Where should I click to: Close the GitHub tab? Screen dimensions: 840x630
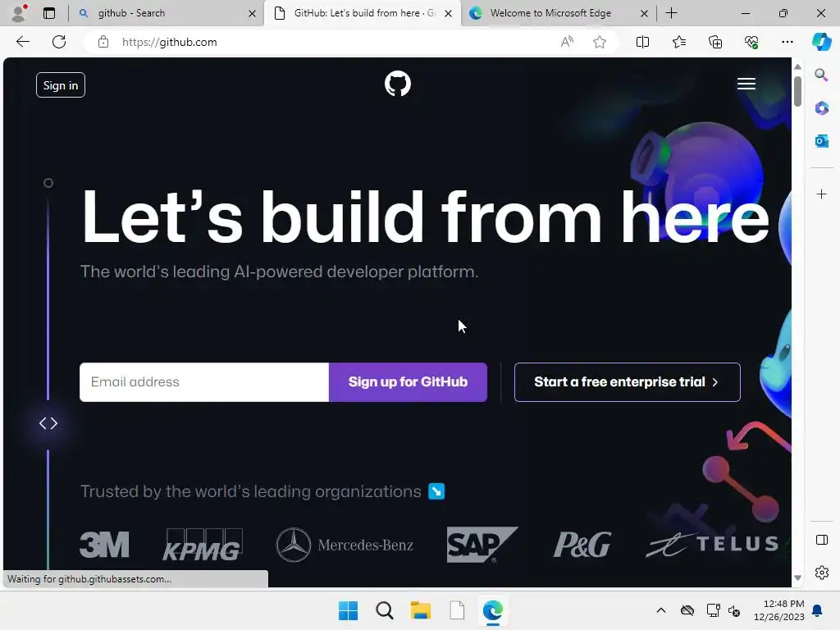449,13
